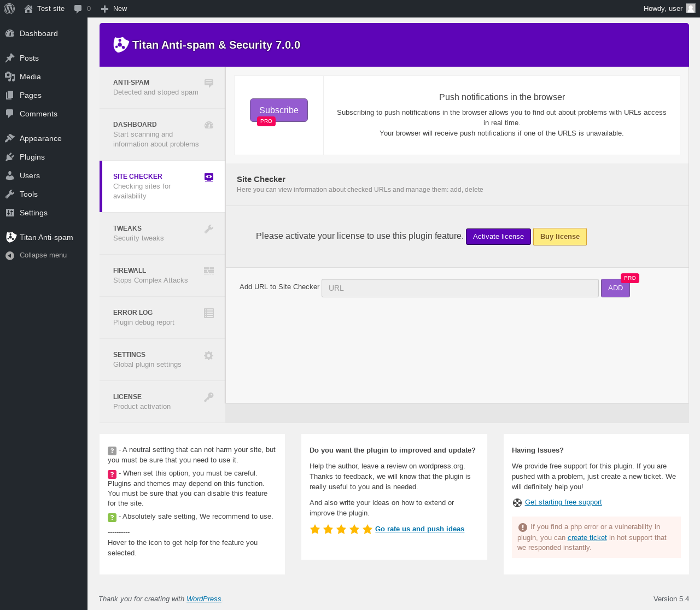
Task: Click the user avatar next to Howdy
Action: (x=691, y=8)
